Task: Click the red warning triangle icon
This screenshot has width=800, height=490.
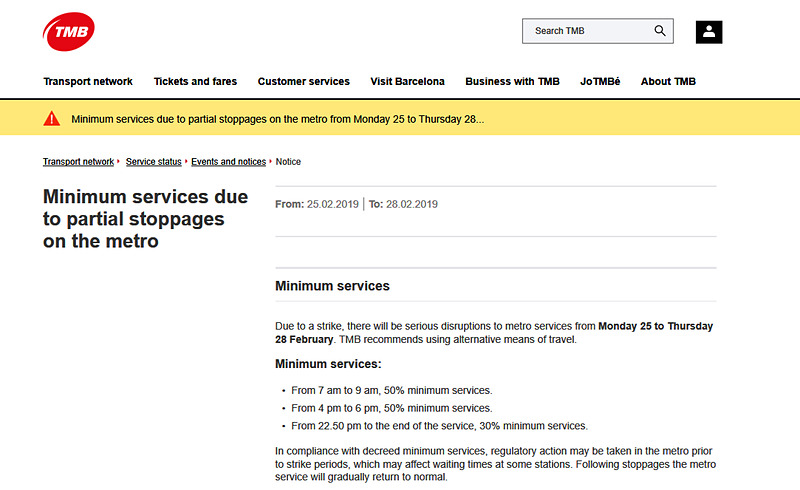Action: [x=52, y=119]
